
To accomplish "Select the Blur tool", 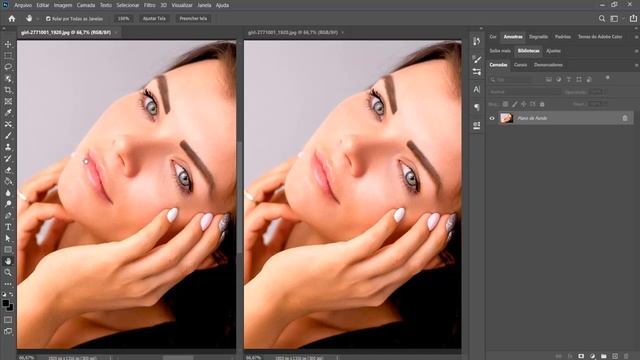I will click(x=8, y=193).
